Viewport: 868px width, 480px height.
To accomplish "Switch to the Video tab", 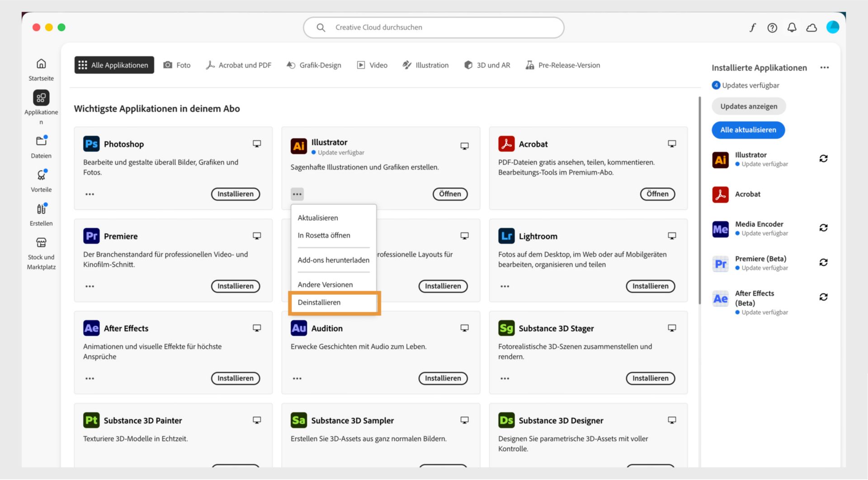I will point(372,65).
